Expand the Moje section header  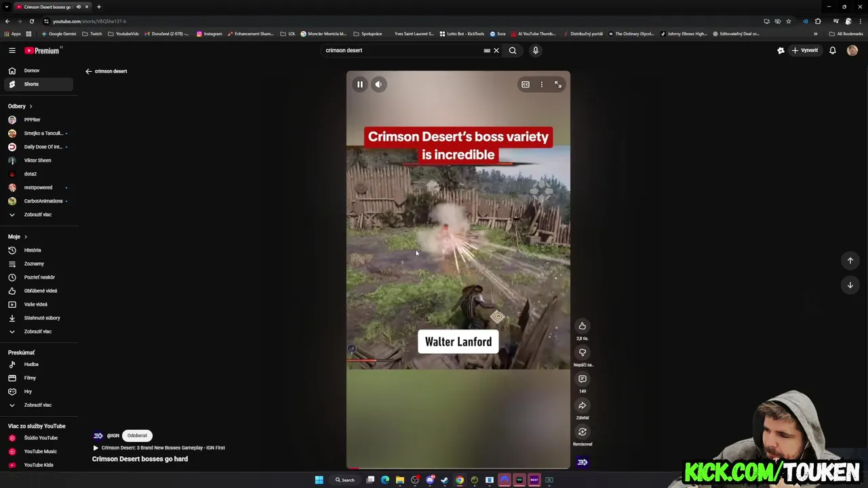pyautogui.click(x=18, y=237)
